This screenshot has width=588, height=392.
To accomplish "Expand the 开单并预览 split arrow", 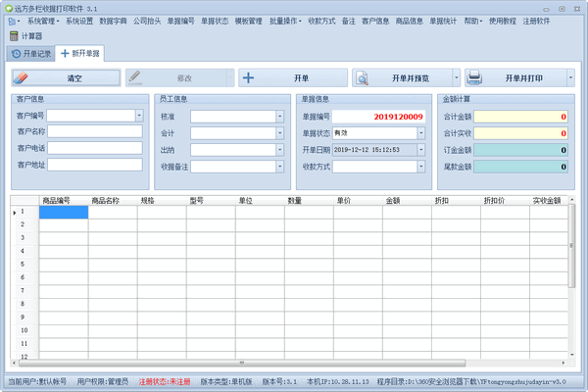I will coord(457,77).
